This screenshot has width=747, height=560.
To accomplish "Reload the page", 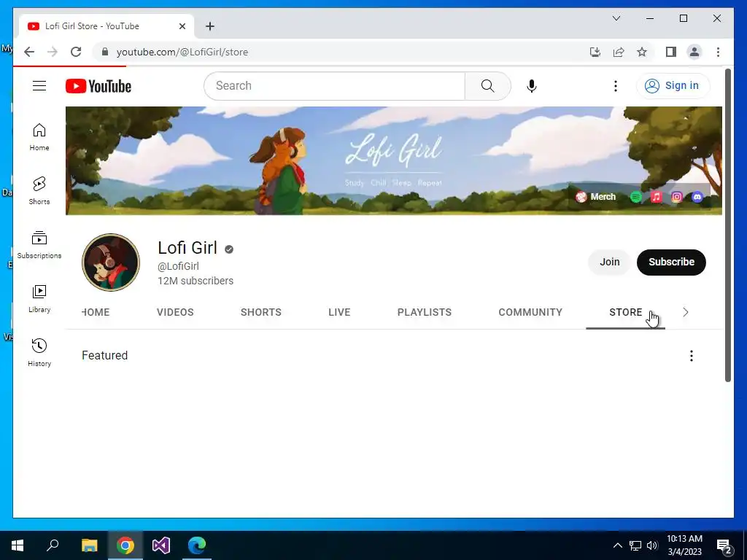I will [x=76, y=52].
